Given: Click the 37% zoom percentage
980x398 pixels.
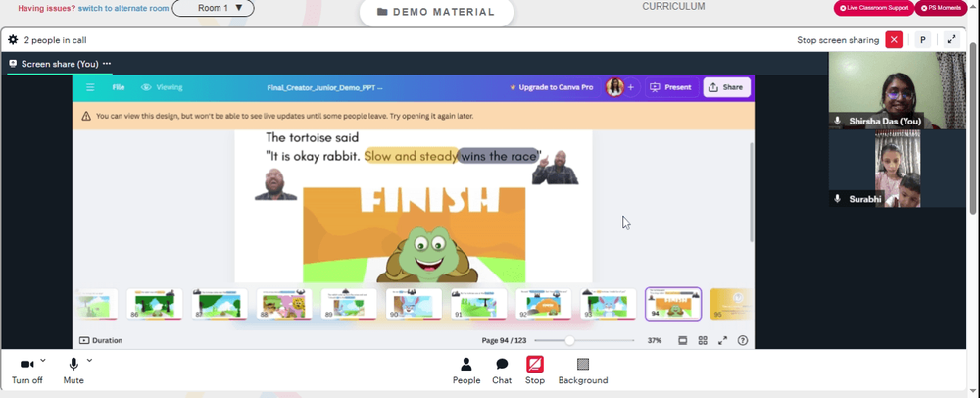Looking at the screenshot, I should tap(654, 340).
